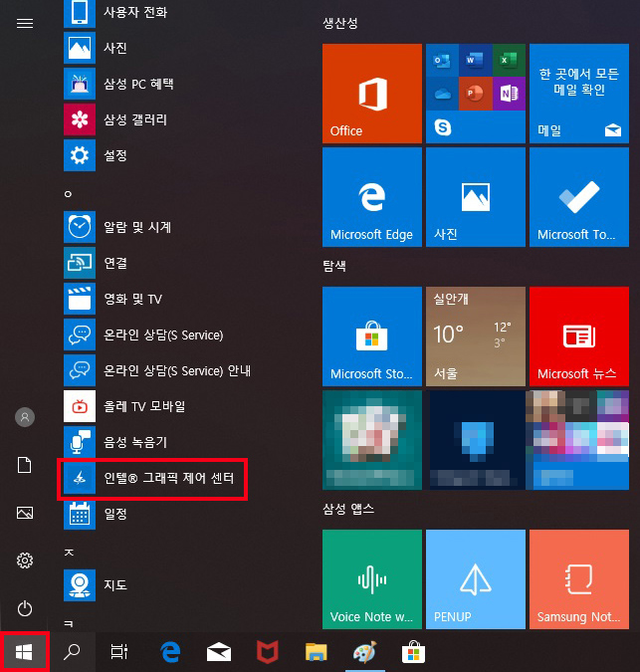The width and height of the screenshot is (640, 672).
Task: Open Task View from the taskbar
Action: (x=119, y=652)
